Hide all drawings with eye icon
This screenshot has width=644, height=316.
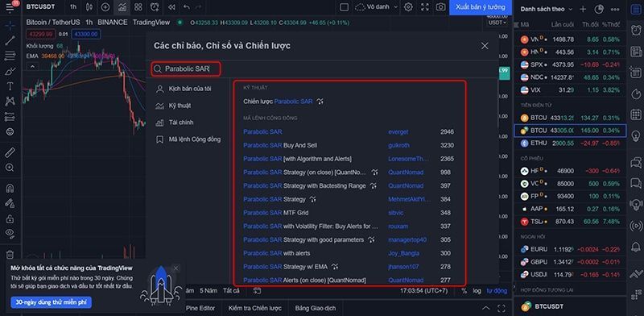pyautogui.click(x=10, y=233)
